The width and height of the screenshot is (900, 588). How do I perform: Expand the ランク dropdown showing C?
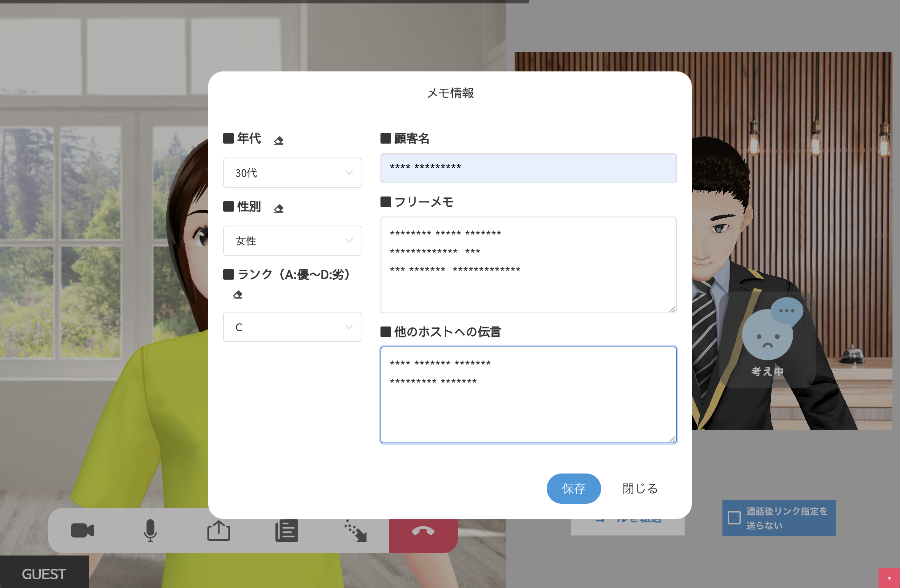click(x=292, y=327)
